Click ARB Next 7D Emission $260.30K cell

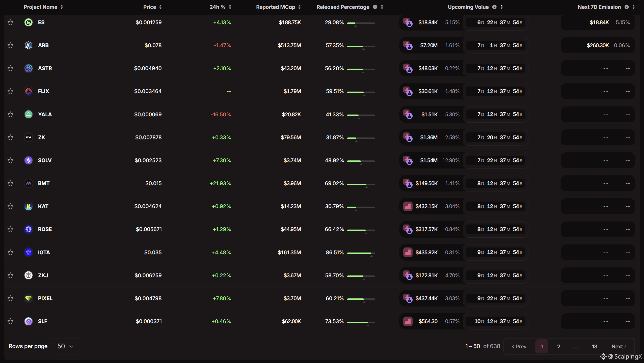tap(598, 45)
